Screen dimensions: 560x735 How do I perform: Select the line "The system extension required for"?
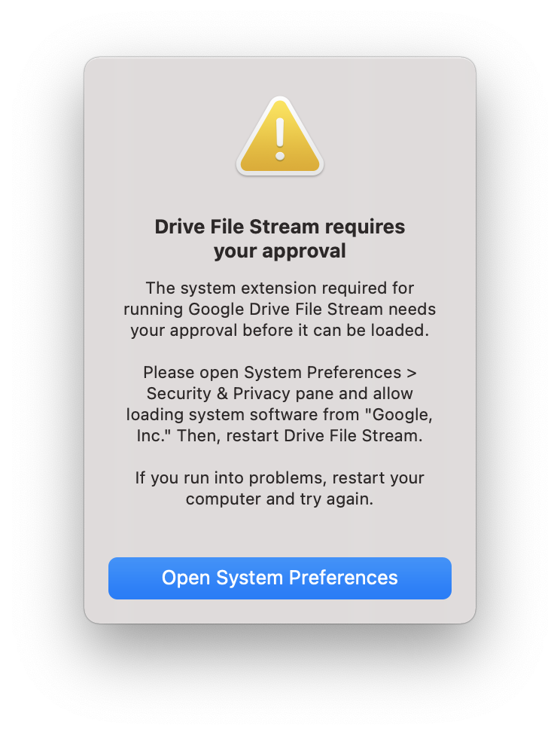(x=280, y=288)
